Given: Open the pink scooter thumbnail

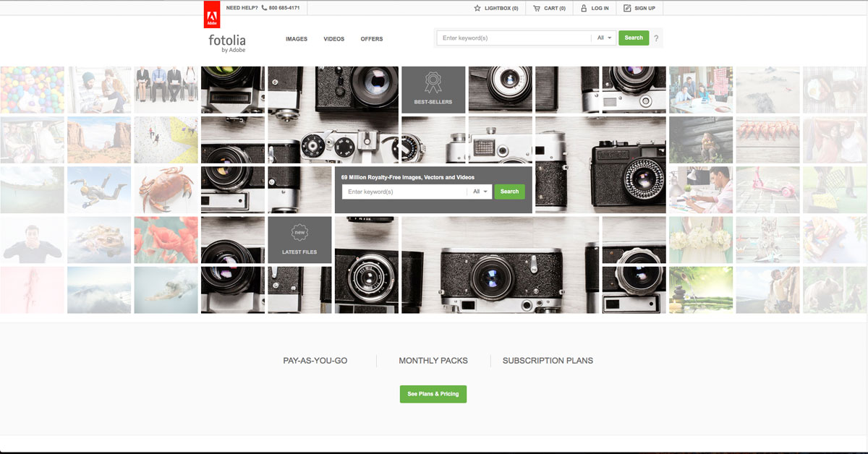Looking at the screenshot, I should coord(767,190).
